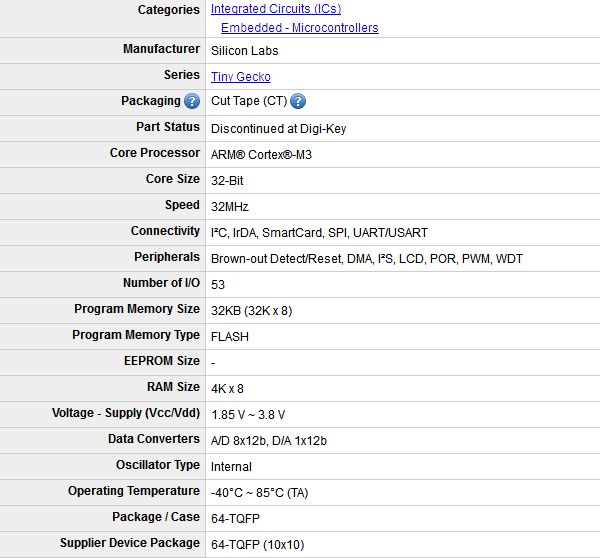
Task: Select the FLASH program memory type value
Action: click(230, 337)
